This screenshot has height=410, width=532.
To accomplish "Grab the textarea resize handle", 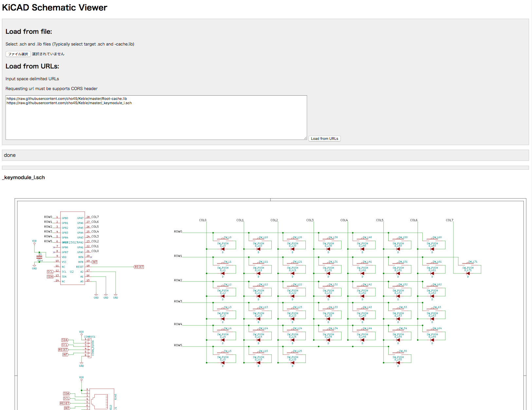I will 305,138.
